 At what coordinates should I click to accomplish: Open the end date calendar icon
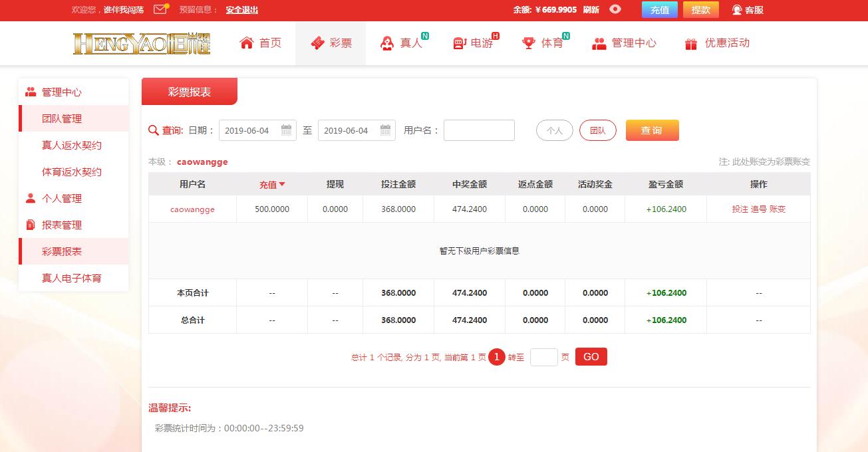pyautogui.click(x=386, y=130)
